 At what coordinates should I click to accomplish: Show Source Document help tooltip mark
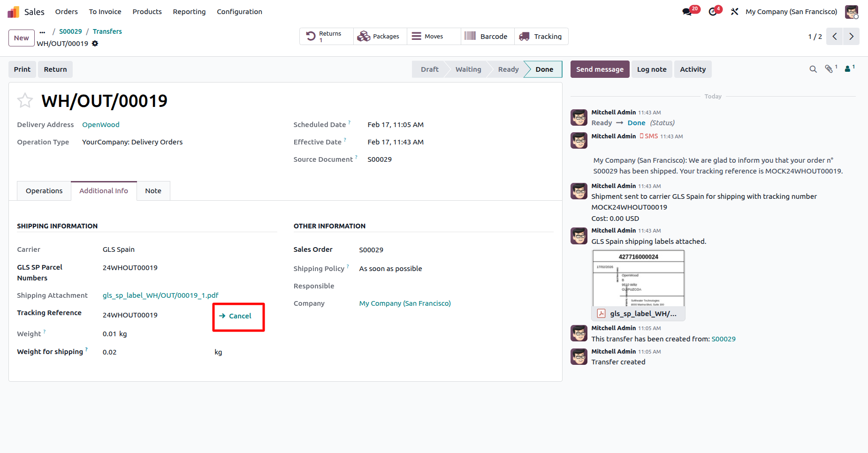point(356,157)
